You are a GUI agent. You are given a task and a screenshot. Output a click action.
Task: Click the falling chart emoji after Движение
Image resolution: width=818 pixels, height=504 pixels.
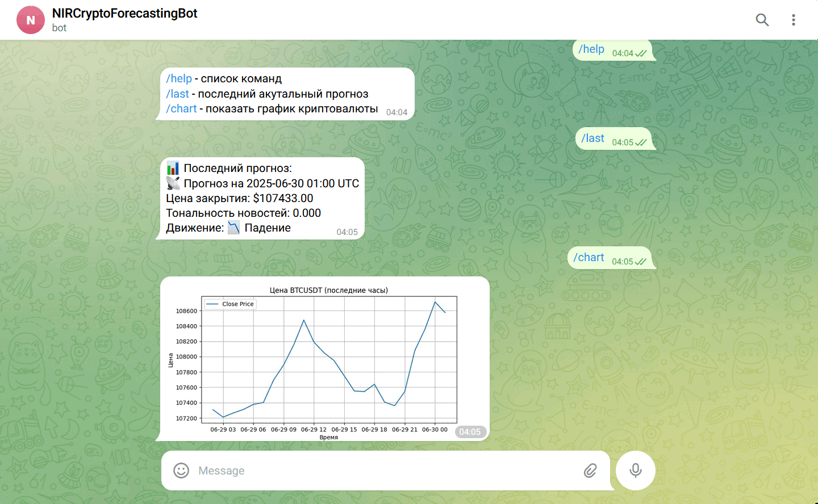tap(232, 228)
